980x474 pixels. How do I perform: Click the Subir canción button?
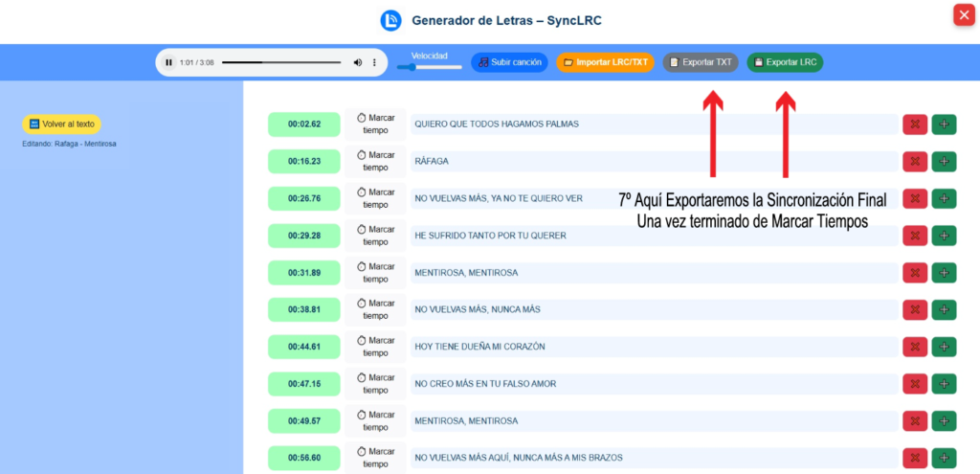(x=509, y=62)
